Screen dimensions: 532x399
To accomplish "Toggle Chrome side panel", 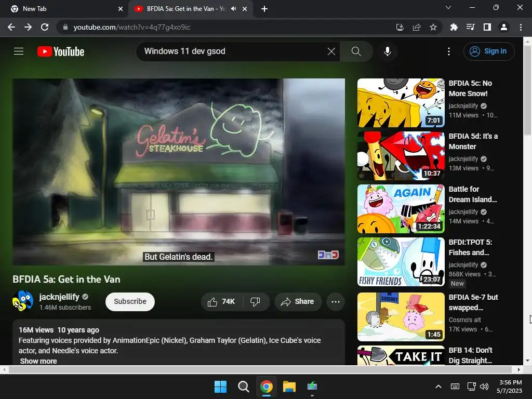I will 487,27.
